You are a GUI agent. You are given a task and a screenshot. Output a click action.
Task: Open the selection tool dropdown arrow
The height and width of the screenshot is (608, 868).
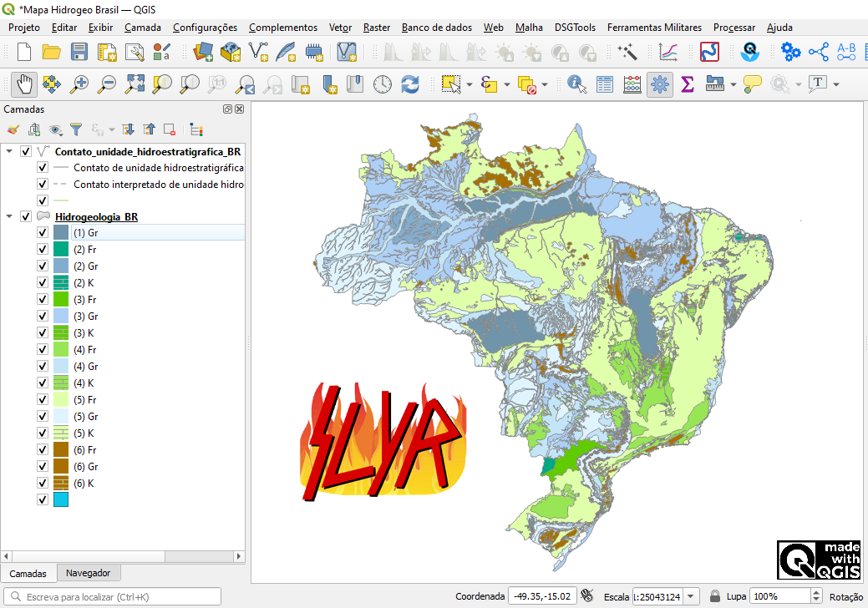[470, 84]
